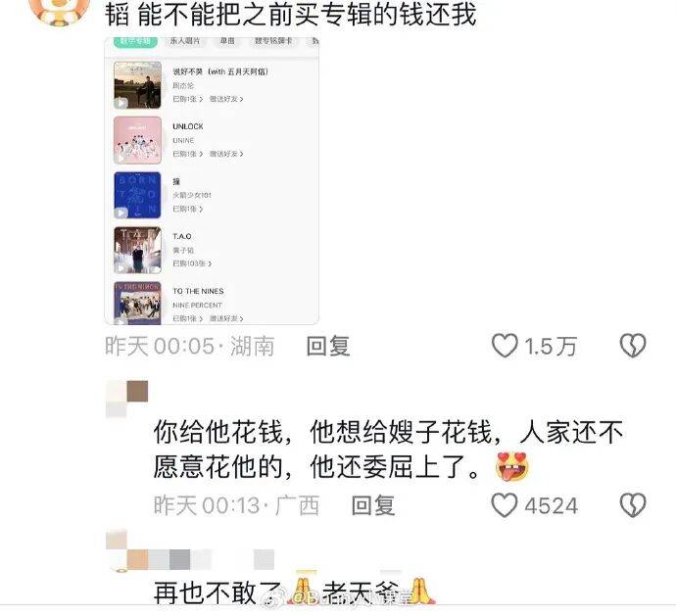
Task: Reply to the 湖南 comment via 回复
Action: pos(328,346)
